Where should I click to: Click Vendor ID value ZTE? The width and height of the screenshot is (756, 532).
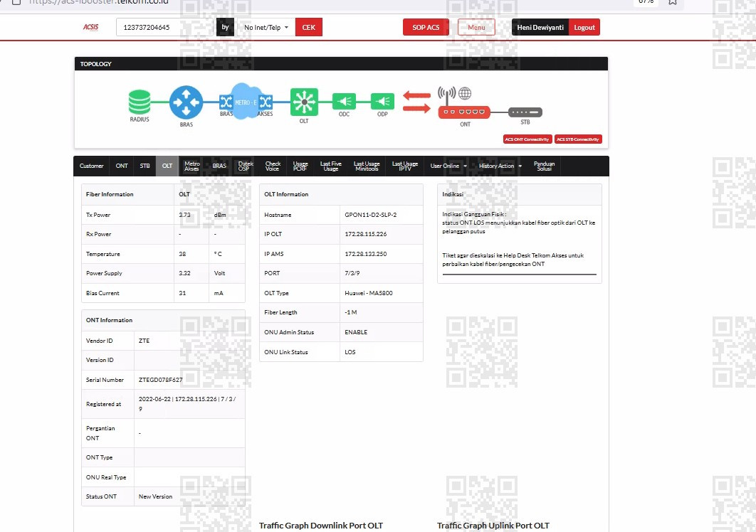point(145,341)
